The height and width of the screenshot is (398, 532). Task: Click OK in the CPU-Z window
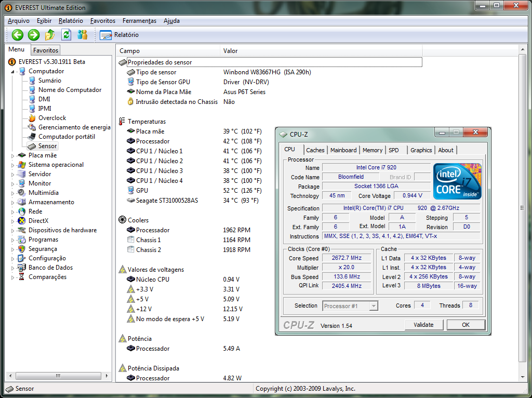coord(465,325)
